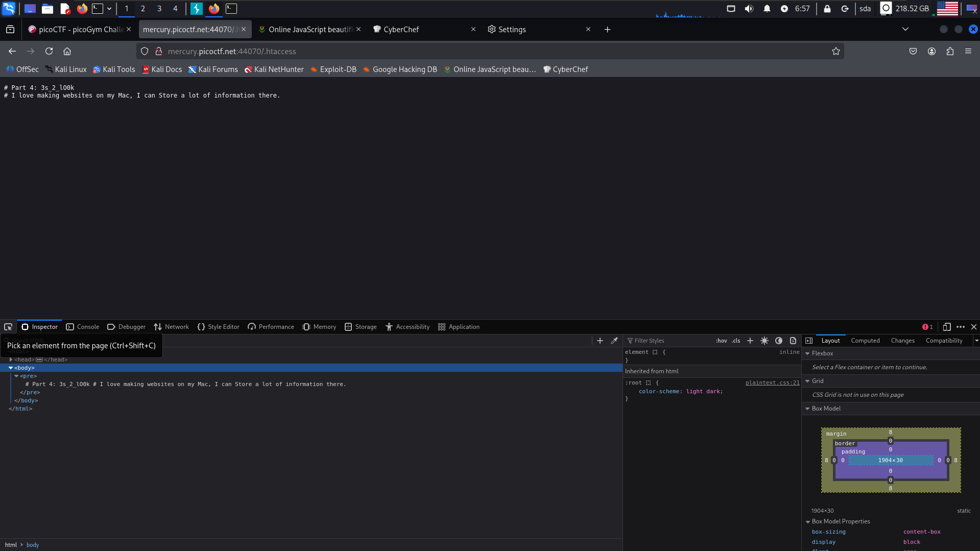This screenshot has height=551, width=980.
Task: Open the Firefox extensions puzzle icon
Action: (950, 51)
